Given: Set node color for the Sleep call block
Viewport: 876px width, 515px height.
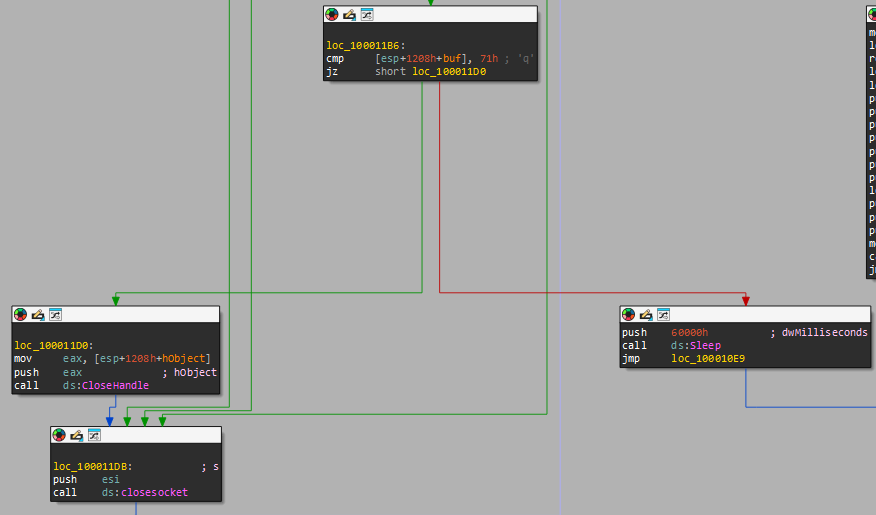Looking at the screenshot, I should [628, 315].
